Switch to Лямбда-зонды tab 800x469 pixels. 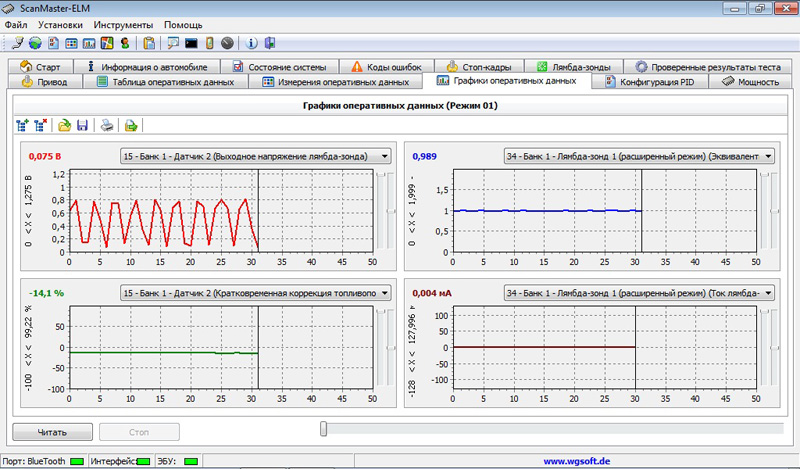(573, 67)
